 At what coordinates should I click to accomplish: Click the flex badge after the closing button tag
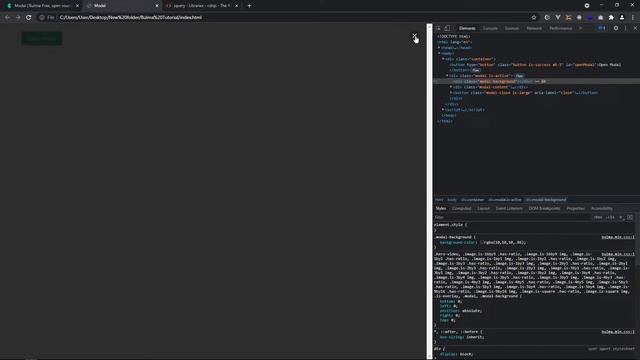476,70
